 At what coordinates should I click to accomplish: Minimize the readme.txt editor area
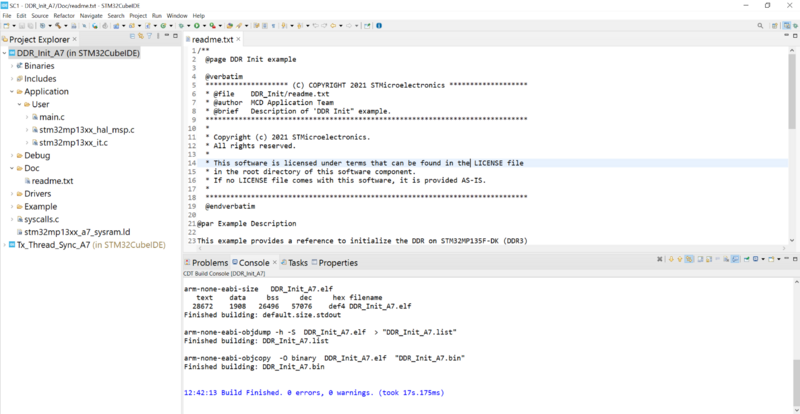786,36
